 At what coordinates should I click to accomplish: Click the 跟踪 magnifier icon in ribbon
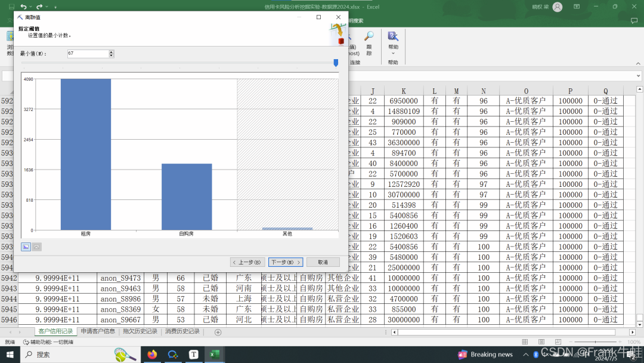coord(369,43)
